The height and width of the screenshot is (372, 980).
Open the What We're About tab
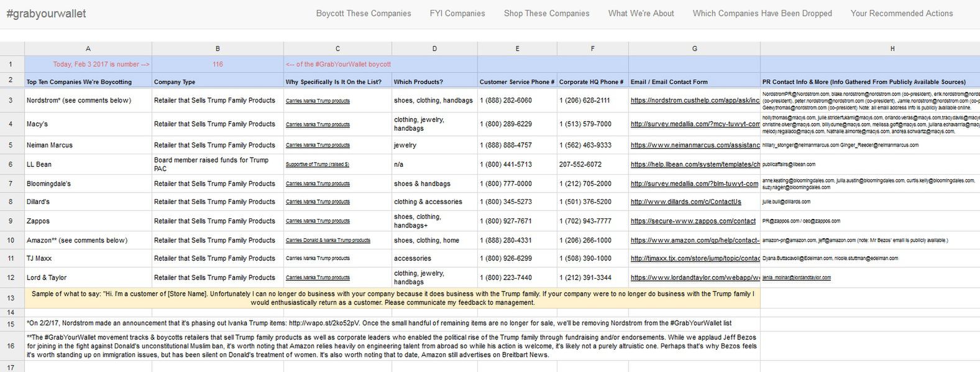(x=641, y=14)
